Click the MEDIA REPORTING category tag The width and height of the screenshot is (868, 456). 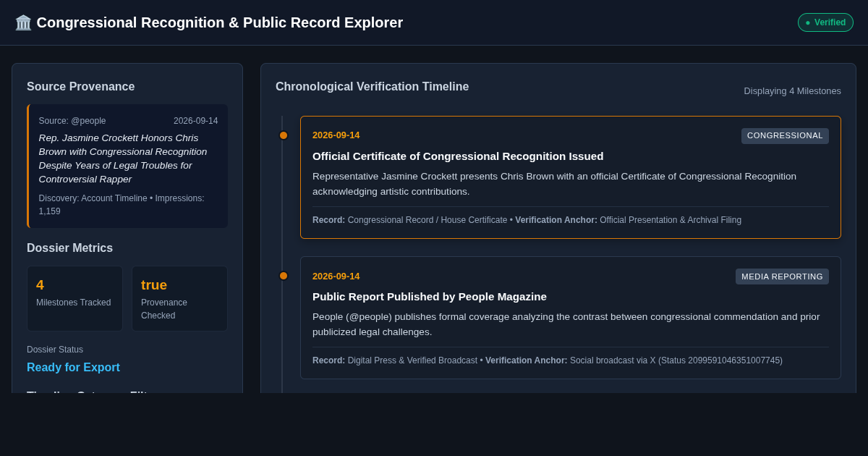(782, 276)
